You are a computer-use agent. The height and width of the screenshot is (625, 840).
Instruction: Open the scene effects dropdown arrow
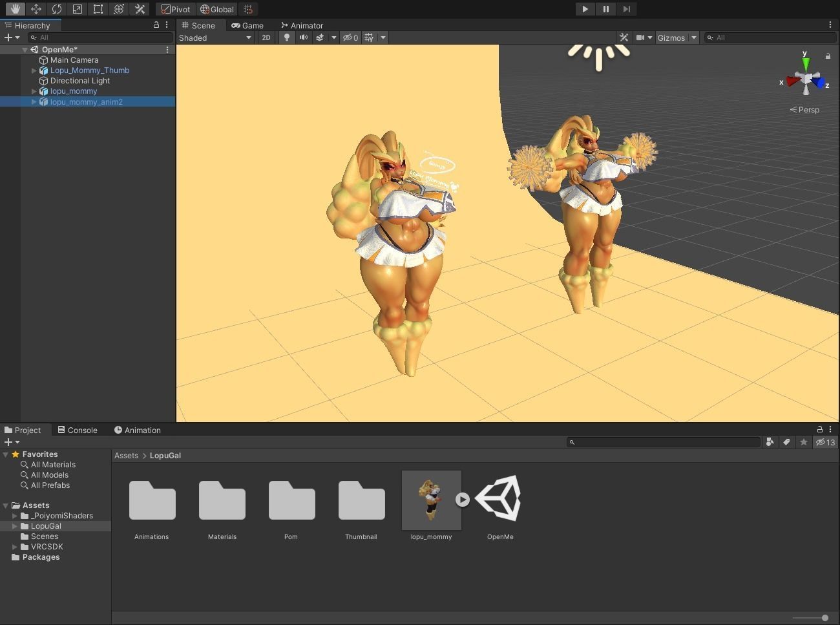pos(334,37)
